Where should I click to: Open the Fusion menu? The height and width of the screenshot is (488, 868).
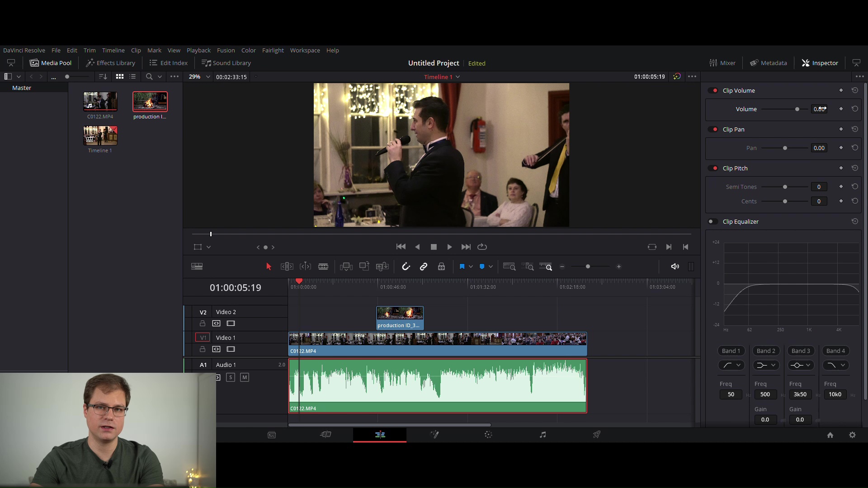[x=226, y=50]
